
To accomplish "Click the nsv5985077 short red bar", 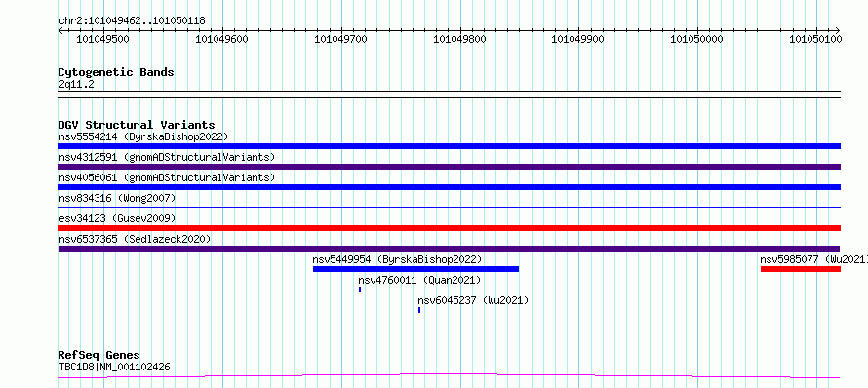I will pos(801,269).
